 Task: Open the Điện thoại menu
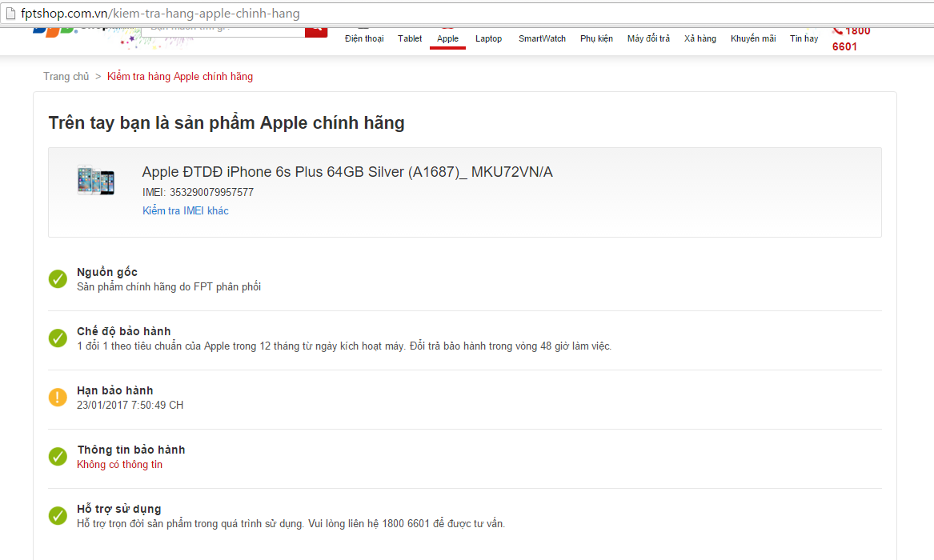pyautogui.click(x=364, y=38)
